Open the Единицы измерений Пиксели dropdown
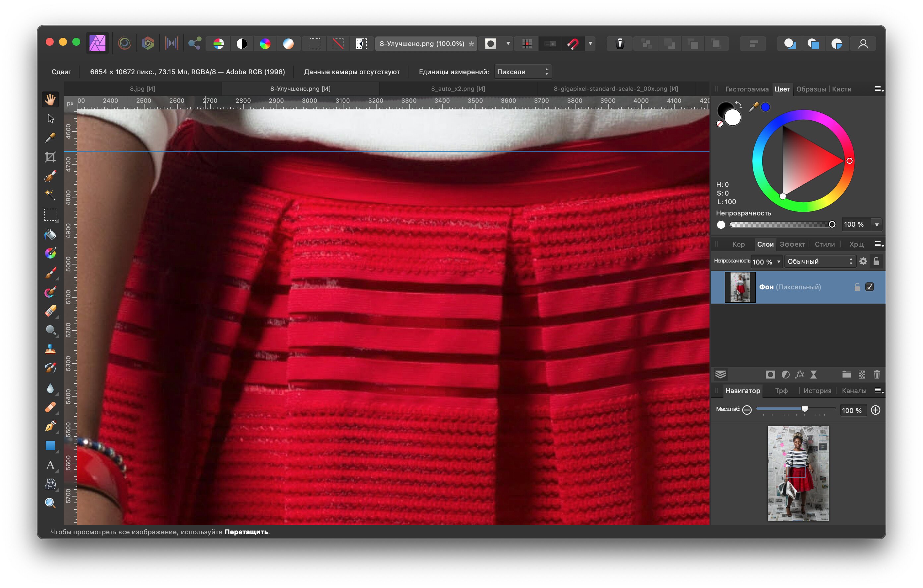Image resolution: width=923 pixels, height=588 pixels. 523,72
